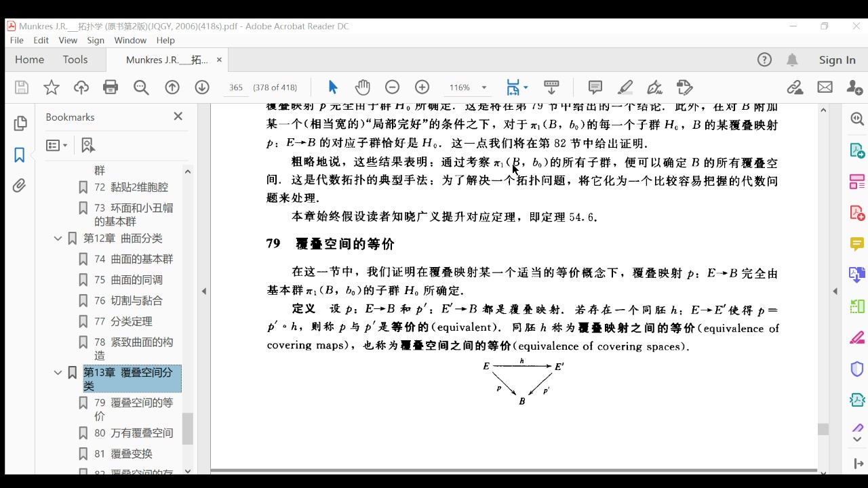
Task: Open the yellow Comment tool
Action: pos(857,244)
